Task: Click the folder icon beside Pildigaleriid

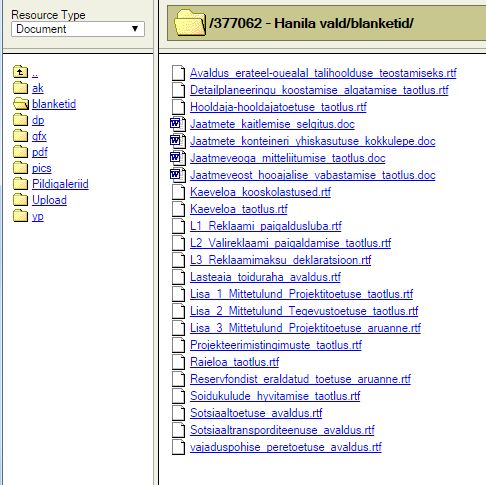Action: [20, 184]
